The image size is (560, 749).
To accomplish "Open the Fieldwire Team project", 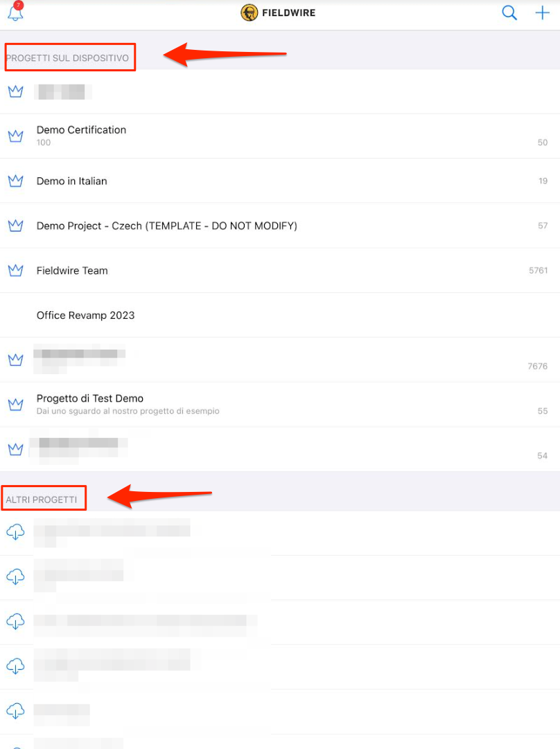I will (280, 270).
